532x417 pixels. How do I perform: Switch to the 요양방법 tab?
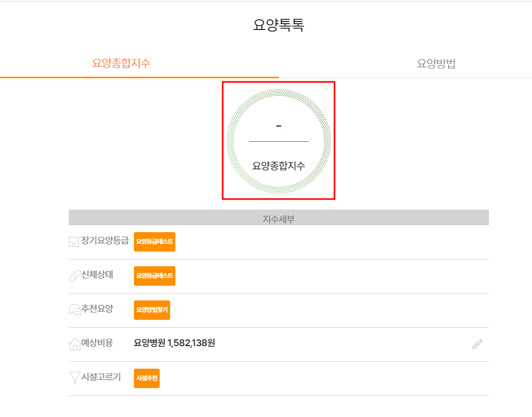click(x=436, y=63)
